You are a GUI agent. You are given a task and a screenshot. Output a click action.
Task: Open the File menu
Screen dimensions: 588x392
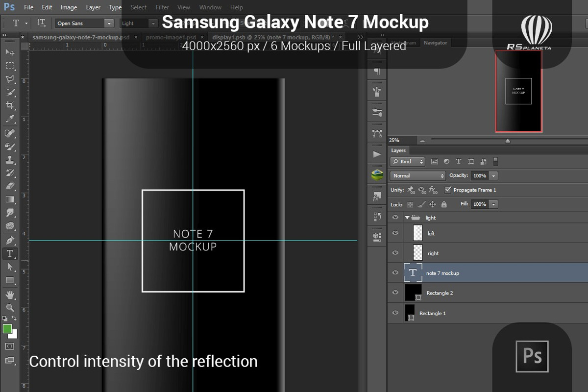pyautogui.click(x=29, y=7)
